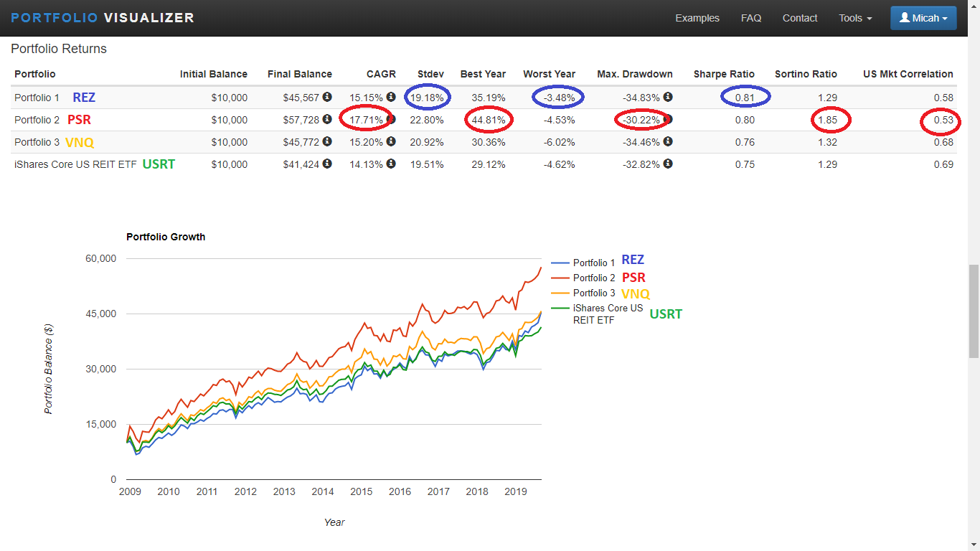This screenshot has width=980, height=551.
Task: Click the 19.18% Stdev value
Action: point(427,98)
